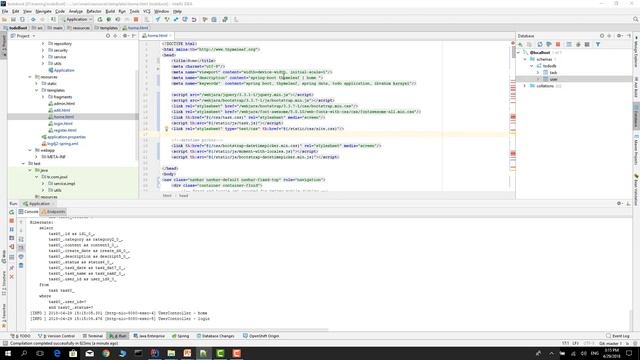
Task: Click the Windows Start button
Action: point(8,353)
